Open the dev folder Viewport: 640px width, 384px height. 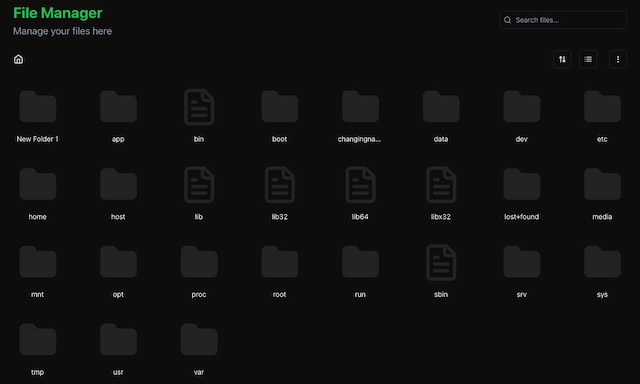(522, 107)
